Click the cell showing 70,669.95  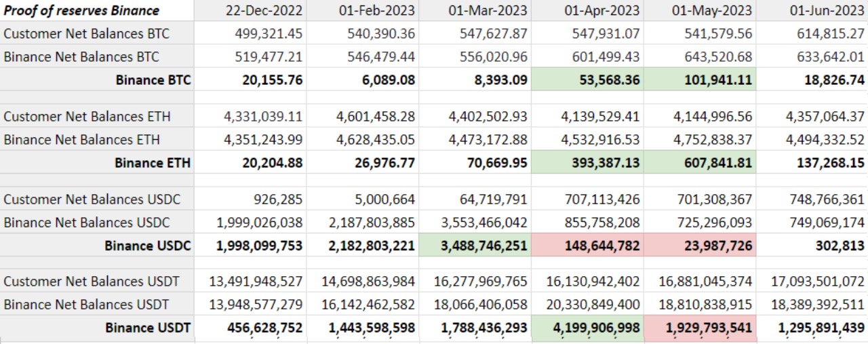point(475,163)
